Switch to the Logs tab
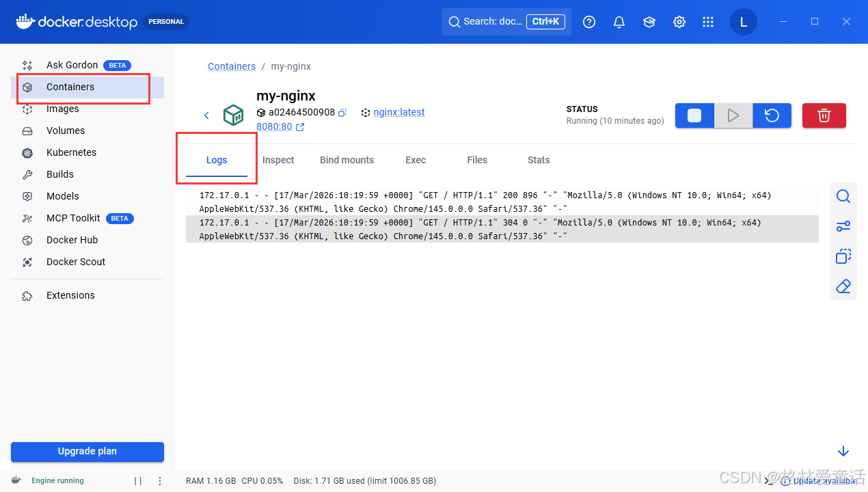The width and height of the screenshot is (868, 492). 217,160
